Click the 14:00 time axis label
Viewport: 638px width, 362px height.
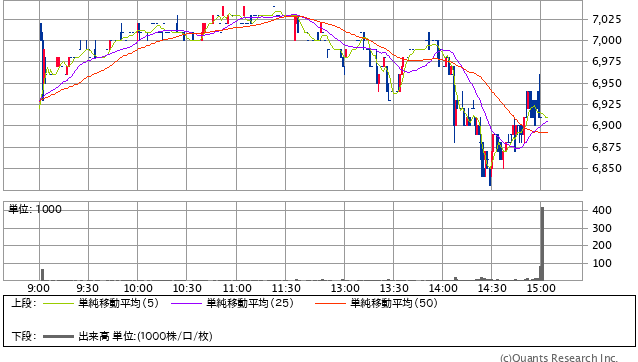(x=443, y=288)
